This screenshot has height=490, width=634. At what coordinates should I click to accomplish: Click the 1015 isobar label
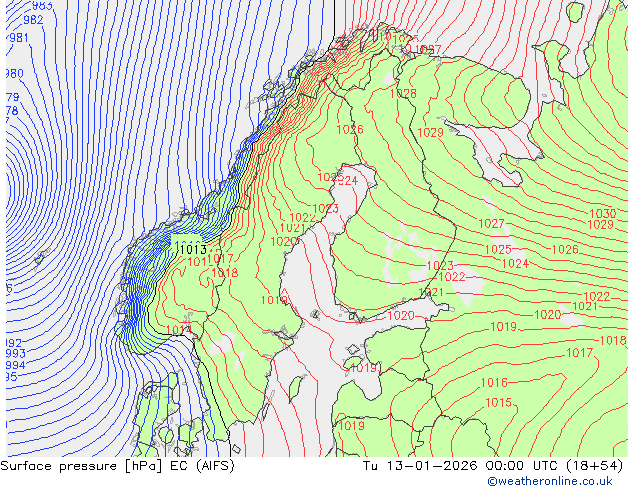pos(499,403)
